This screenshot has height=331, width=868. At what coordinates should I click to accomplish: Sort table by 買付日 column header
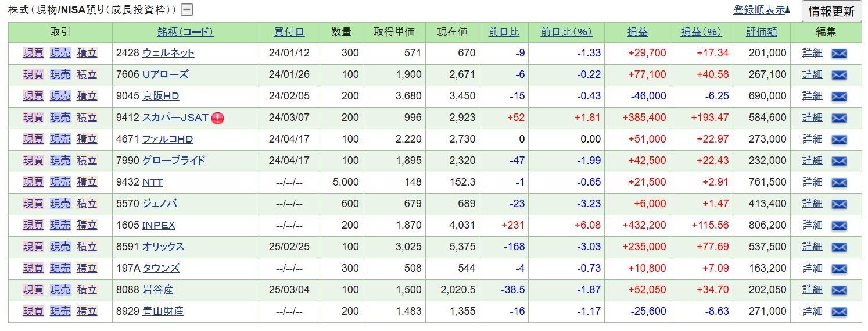point(289,32)
